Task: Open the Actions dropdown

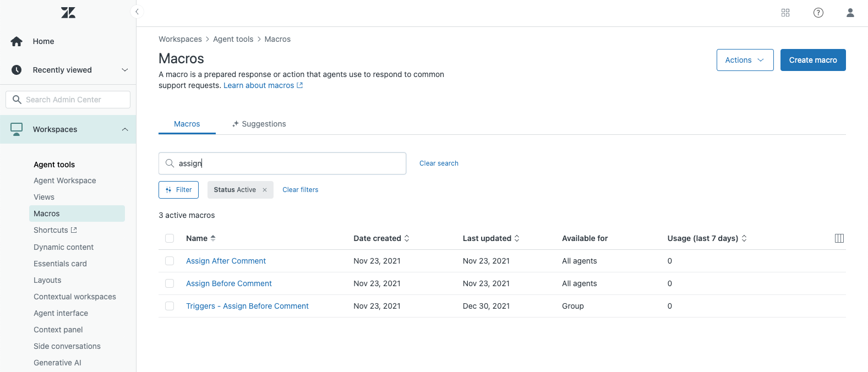Action: coord(745,60)
